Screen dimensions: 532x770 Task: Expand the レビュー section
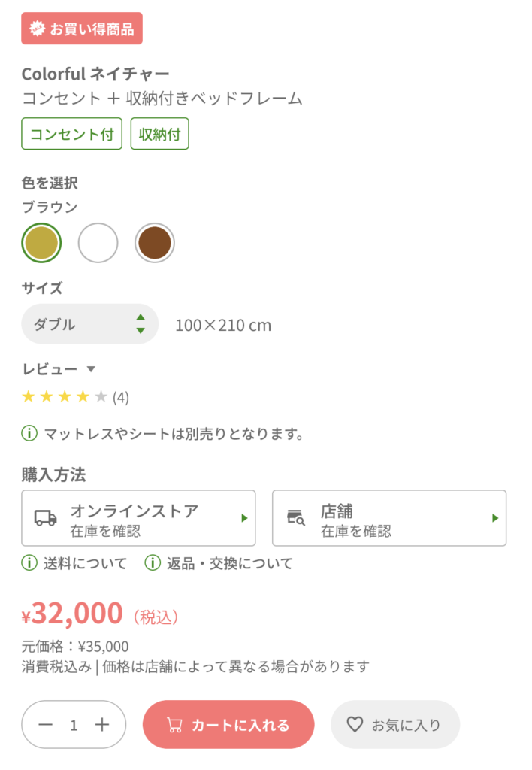tap(59, 369)
